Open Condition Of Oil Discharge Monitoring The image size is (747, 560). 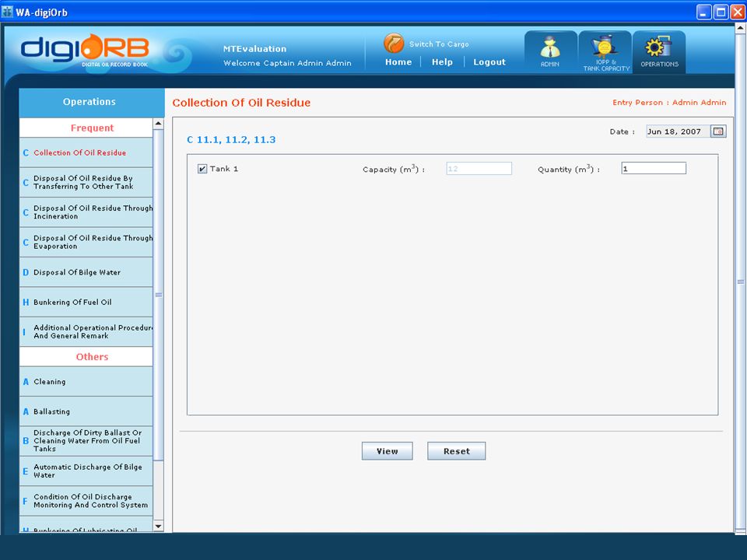86,501
